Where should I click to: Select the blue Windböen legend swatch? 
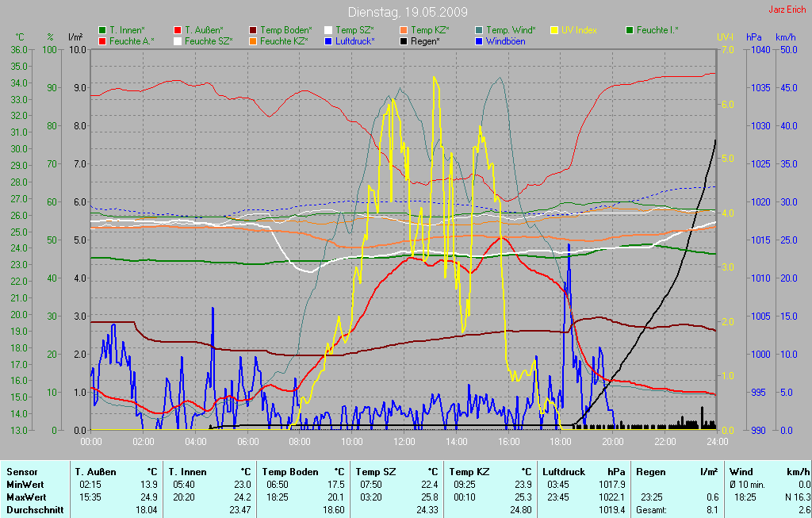pos(479,40)
